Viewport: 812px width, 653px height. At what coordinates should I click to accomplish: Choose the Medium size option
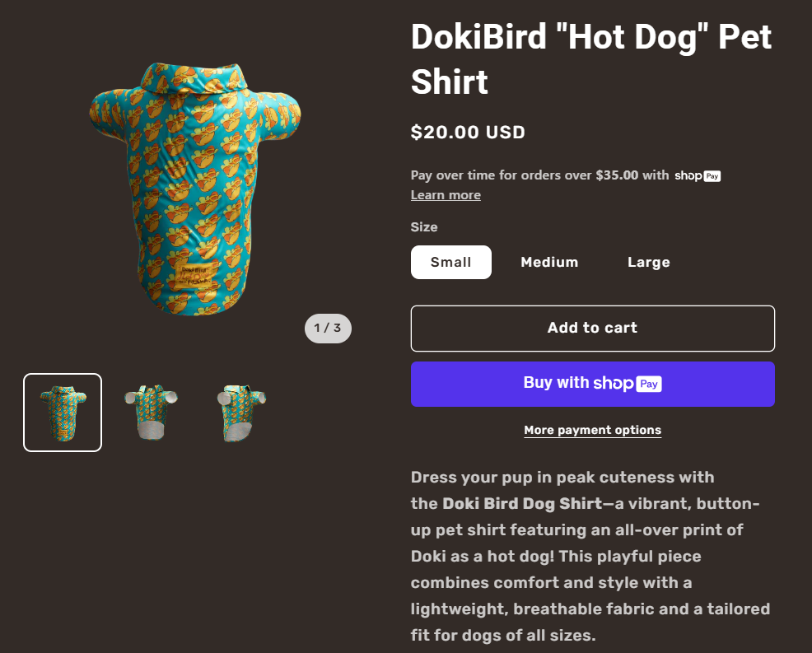tap(549, 263)
